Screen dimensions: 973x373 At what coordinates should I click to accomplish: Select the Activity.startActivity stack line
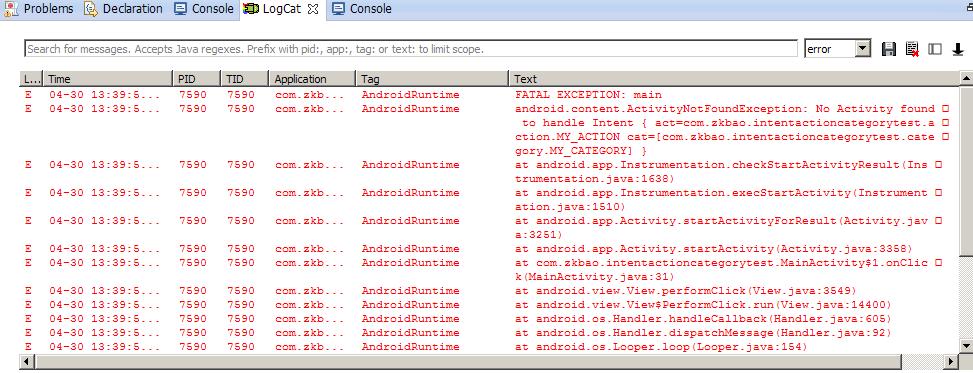click(x=489, y=249)
